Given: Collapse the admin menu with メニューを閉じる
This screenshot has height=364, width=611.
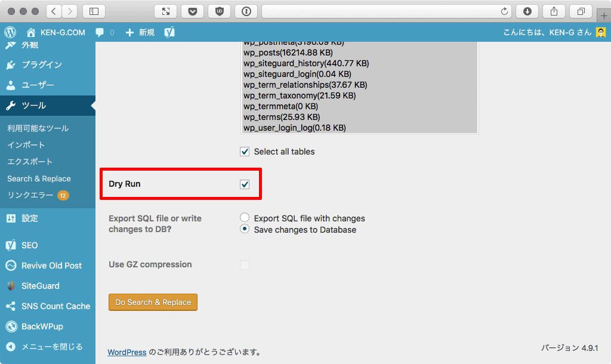Looking at the screenshot, I should pos(51,346).
